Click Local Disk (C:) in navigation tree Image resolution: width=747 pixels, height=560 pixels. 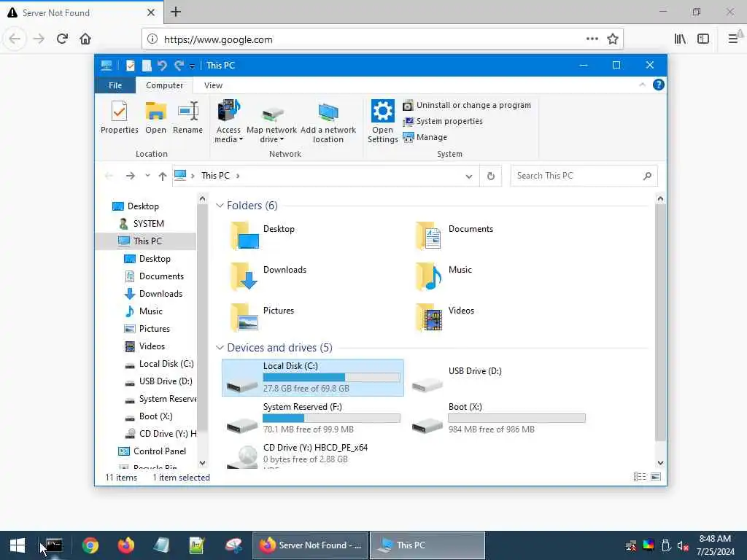(x=166, y=363)
